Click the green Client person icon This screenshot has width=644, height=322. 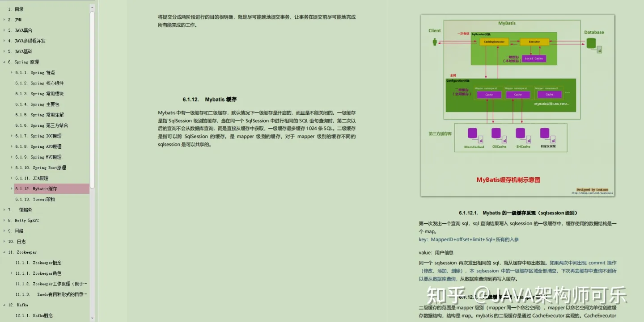(x=434, y=42)
